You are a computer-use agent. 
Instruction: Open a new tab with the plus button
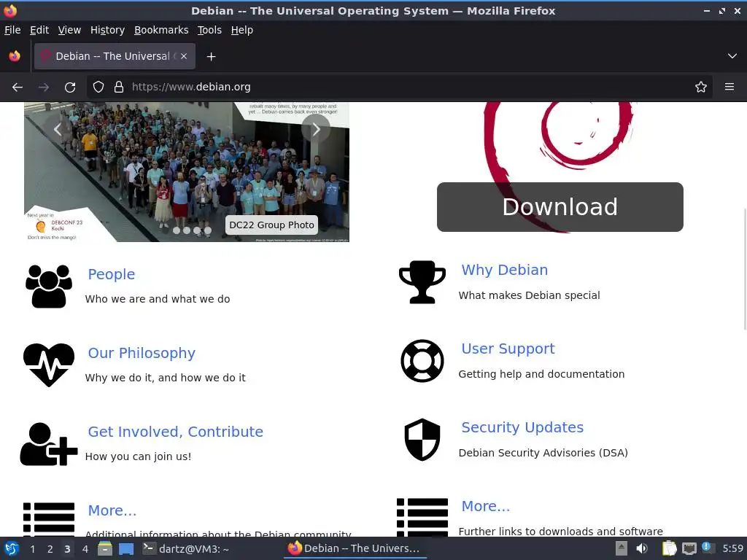pyautogui.click(x=211, y=57)
